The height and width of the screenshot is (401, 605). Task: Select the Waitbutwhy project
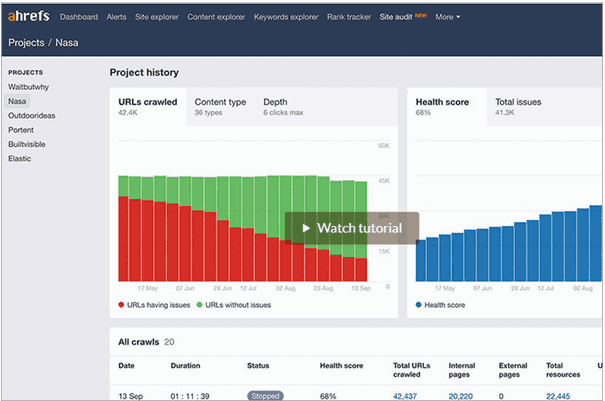click(x=29, y=87)
